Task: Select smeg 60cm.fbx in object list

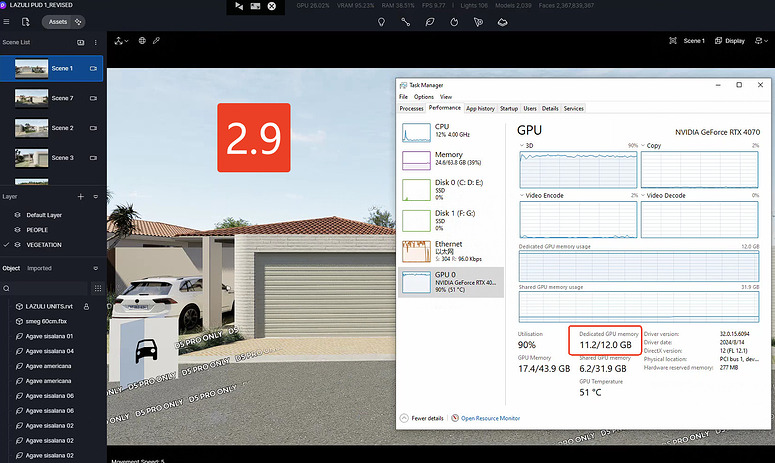Action: (46, 321)
